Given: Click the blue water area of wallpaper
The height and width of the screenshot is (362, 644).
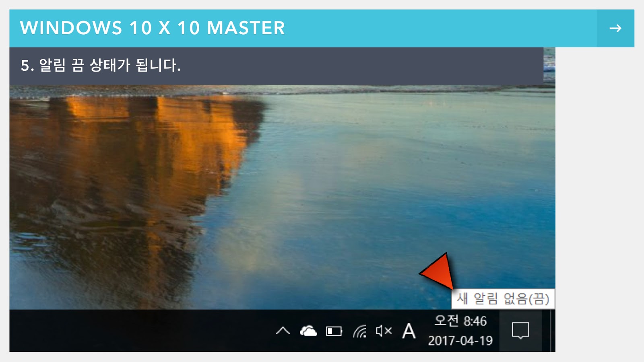Looking at the screenshot, I should [402, 181].
